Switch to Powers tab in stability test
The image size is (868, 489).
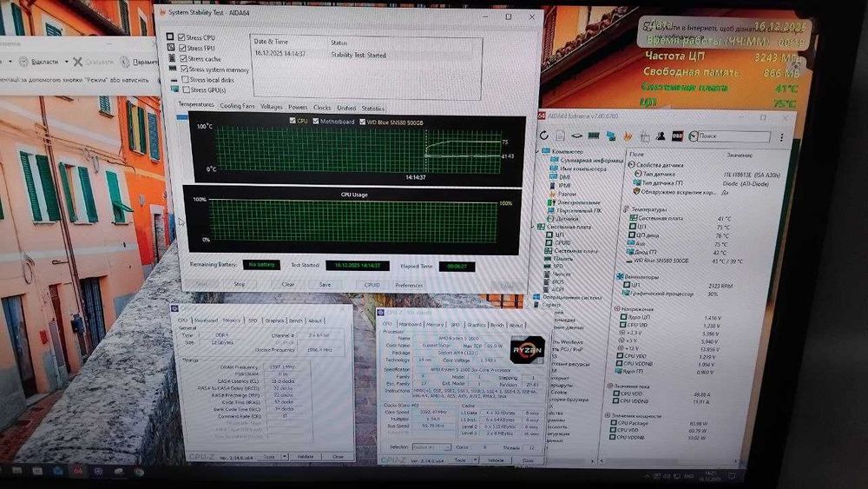tap(298, 107)
